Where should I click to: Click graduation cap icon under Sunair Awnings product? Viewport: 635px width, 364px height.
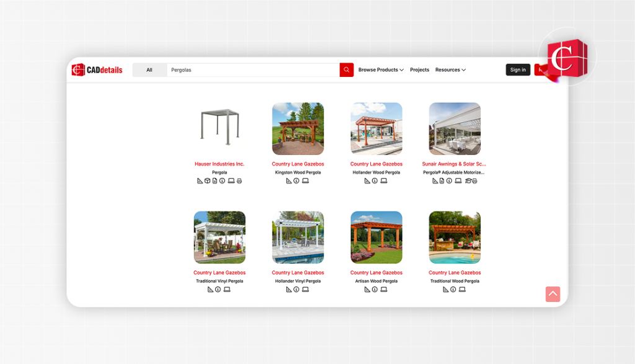click(x=468, y=181)
